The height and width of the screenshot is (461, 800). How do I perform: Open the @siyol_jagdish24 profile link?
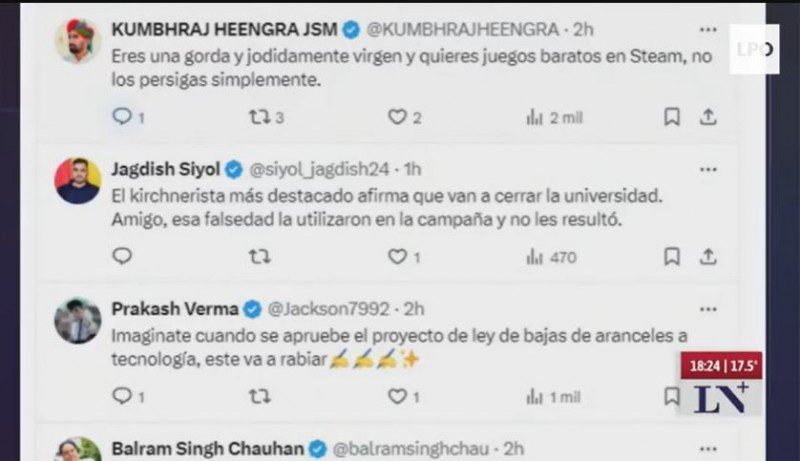[319, 169]
